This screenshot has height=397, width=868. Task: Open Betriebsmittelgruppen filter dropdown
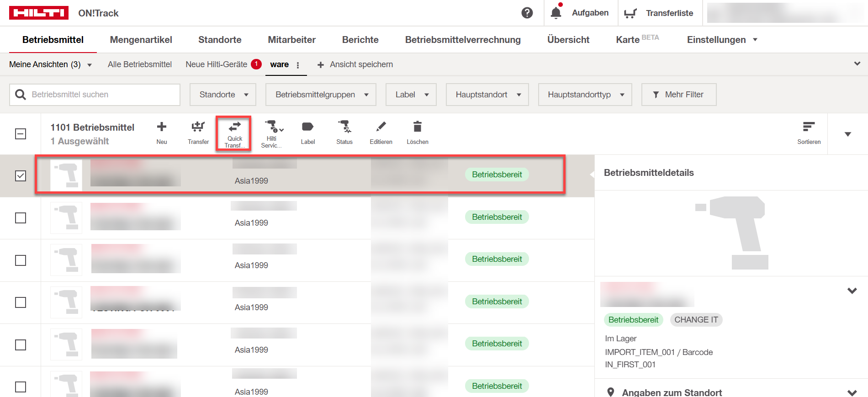point(321,95)
